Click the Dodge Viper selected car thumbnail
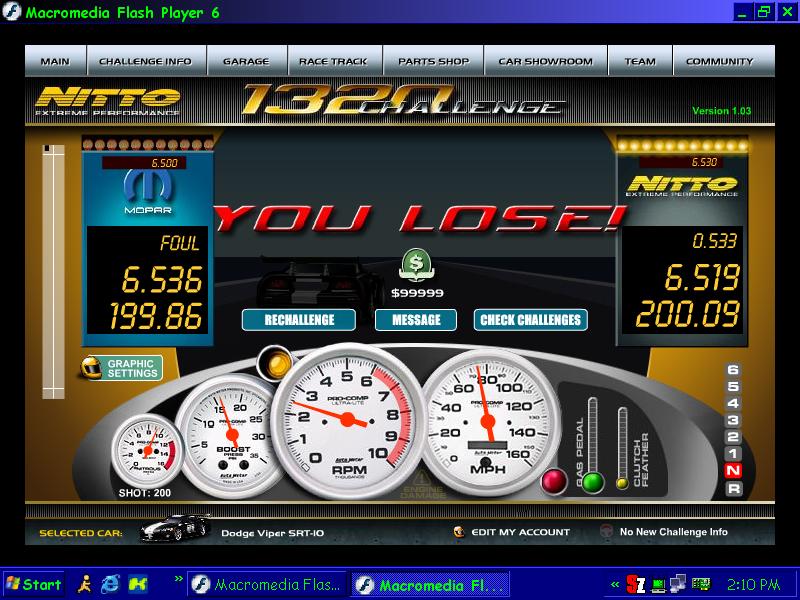 coord(176,528)
